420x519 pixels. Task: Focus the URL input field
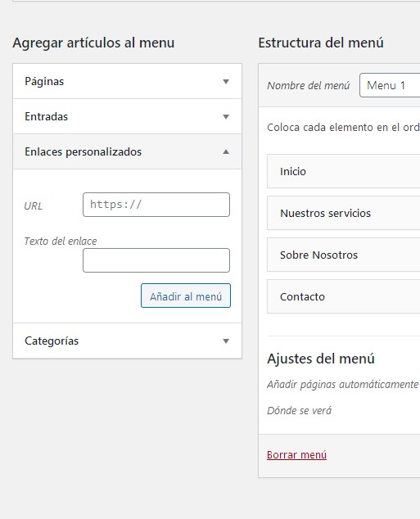click(156, 205)
